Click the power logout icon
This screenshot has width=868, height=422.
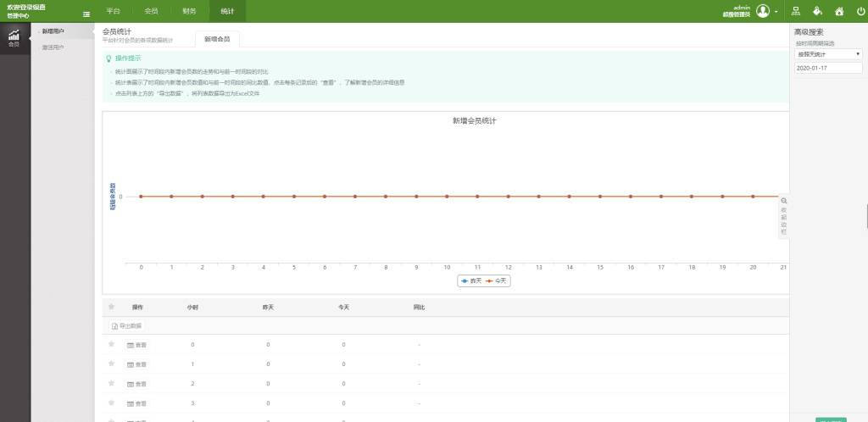pos(860,11)
